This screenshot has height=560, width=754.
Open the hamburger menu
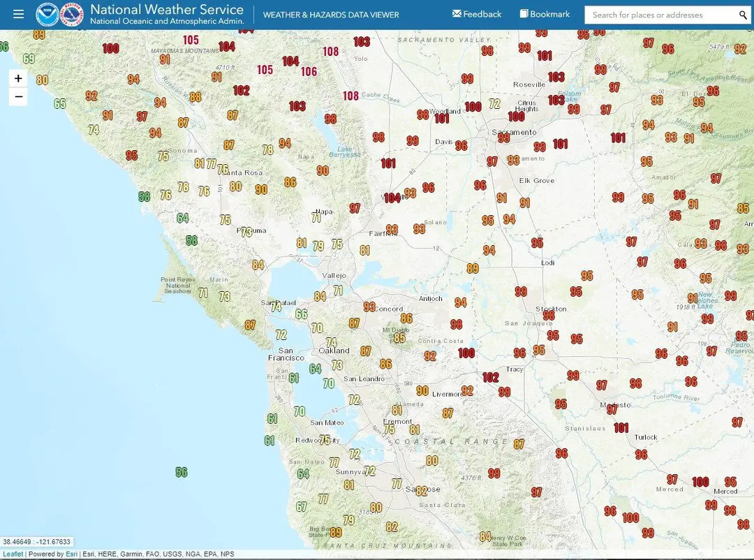tap(18, 14)
